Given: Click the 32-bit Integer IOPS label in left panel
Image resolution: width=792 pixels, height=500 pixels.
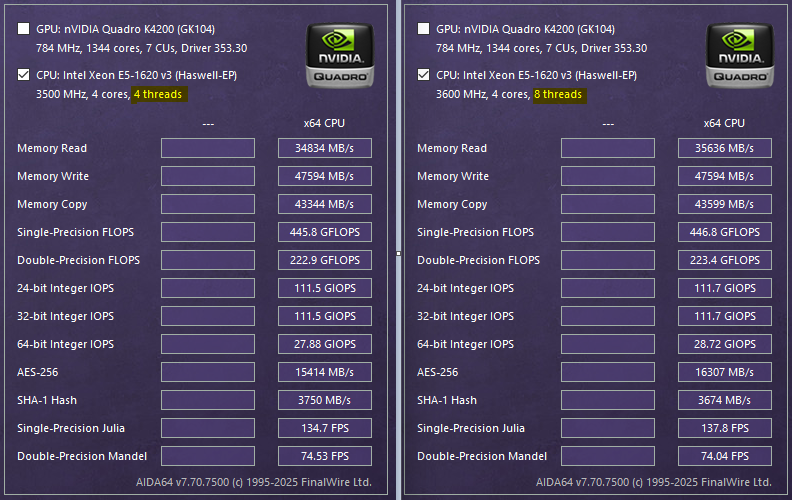Looking at the screenshot, I should 66,316.
